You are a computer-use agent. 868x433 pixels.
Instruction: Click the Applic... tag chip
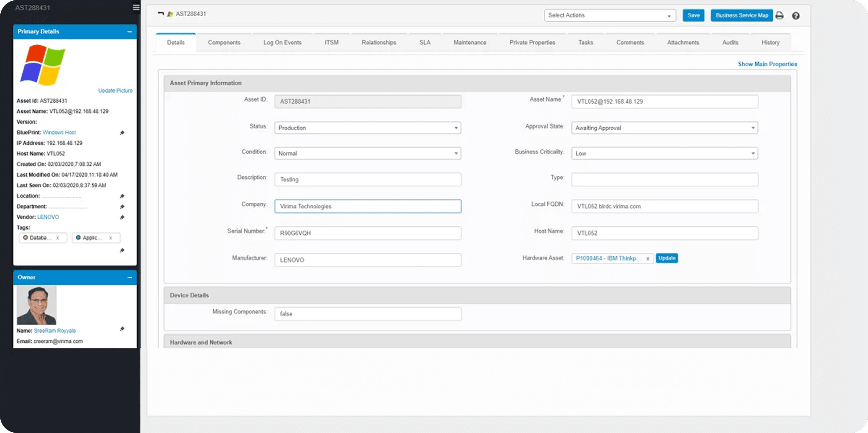(96, 238)
